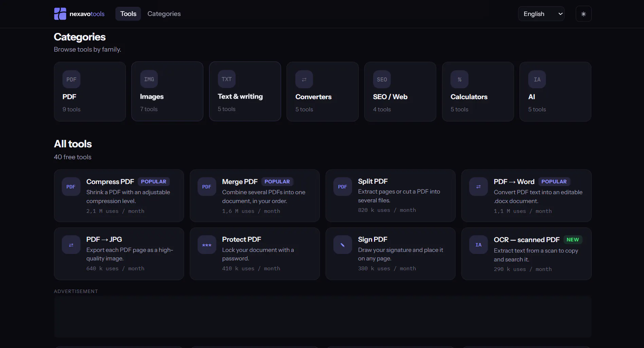This screenshot has width=644, height=348.
Task: Click '2,1 M uses / month' text
Action: pyautogui.click(x=115, y=211)
